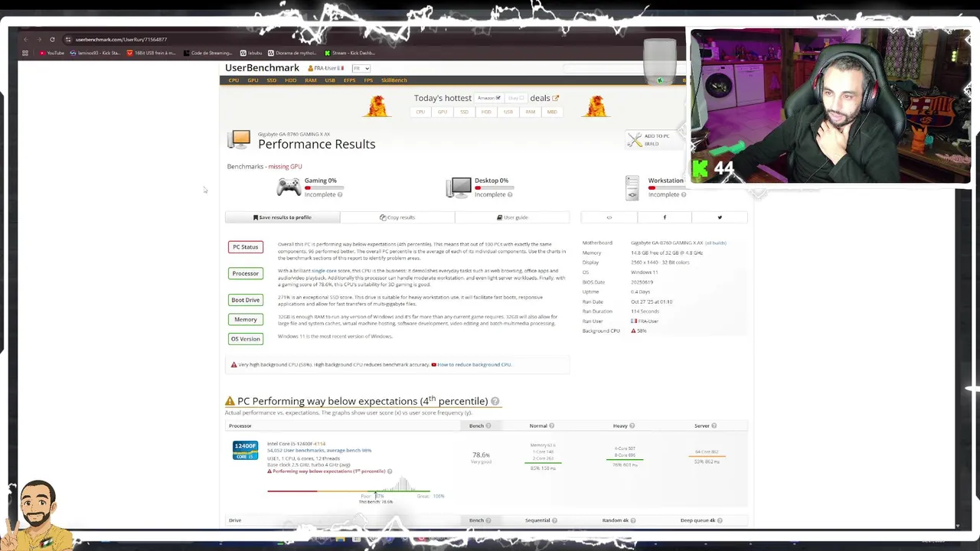Click the Sequential column help icon
This screenshot has width=980, height=551.
coord(554,520)
